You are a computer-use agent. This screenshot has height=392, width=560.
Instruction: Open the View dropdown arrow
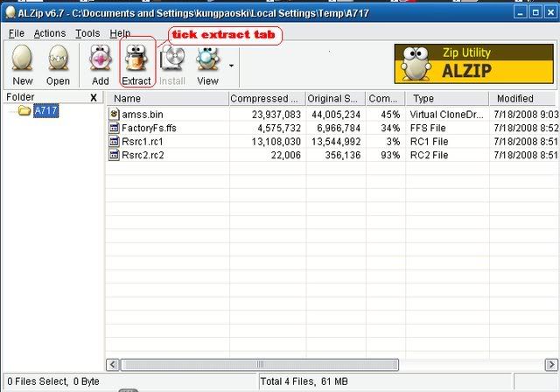[231, 66]
